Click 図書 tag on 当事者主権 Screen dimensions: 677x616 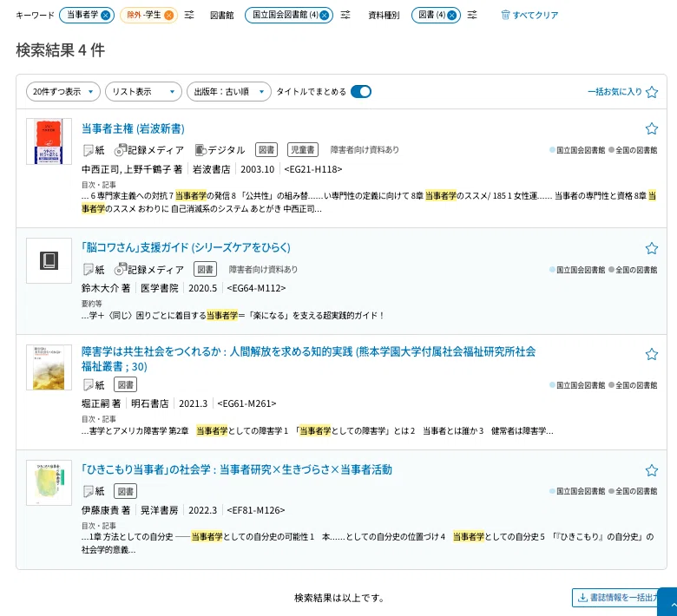coord(266,150)
